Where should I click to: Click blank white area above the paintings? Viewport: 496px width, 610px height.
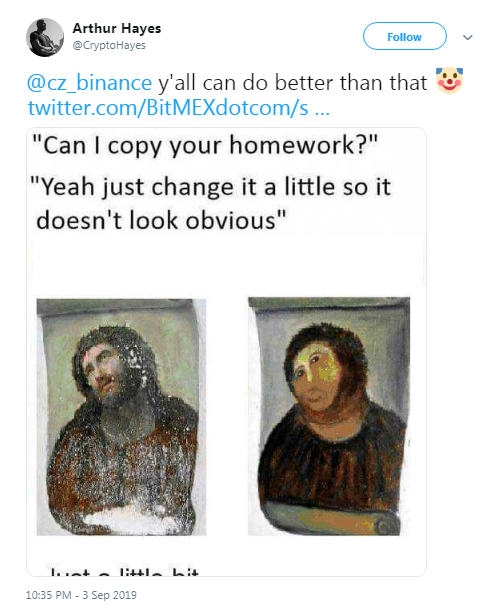226,268
